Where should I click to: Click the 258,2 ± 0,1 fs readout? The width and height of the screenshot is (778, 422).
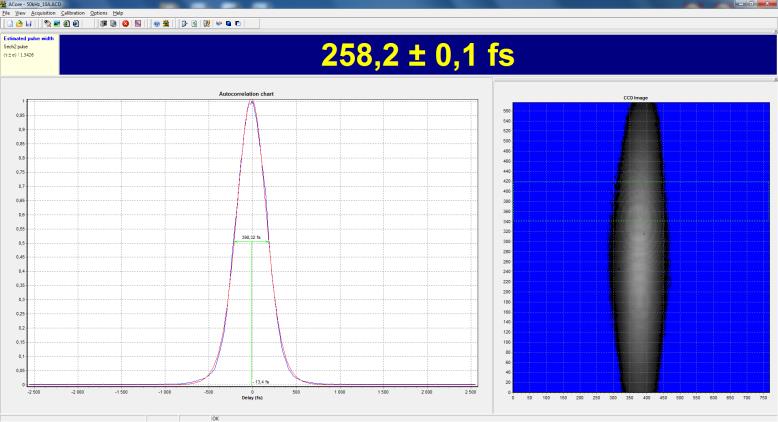tap(417, 56)
